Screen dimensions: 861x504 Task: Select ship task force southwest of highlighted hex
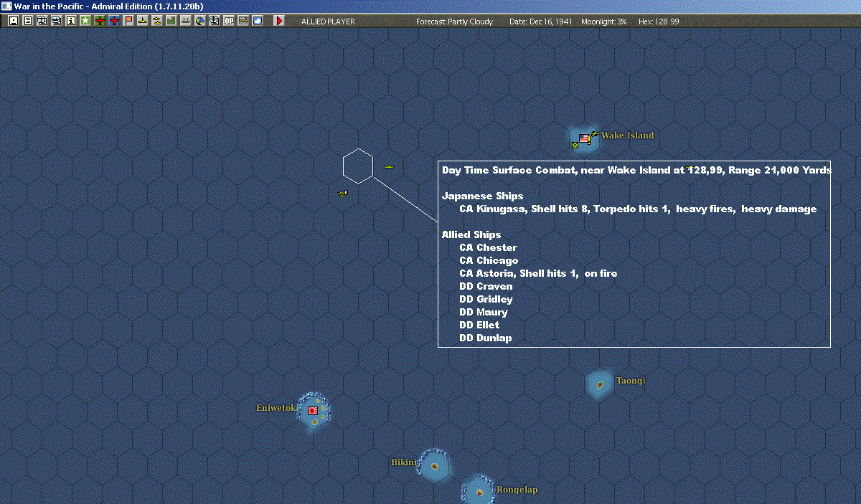coord(343,193)
